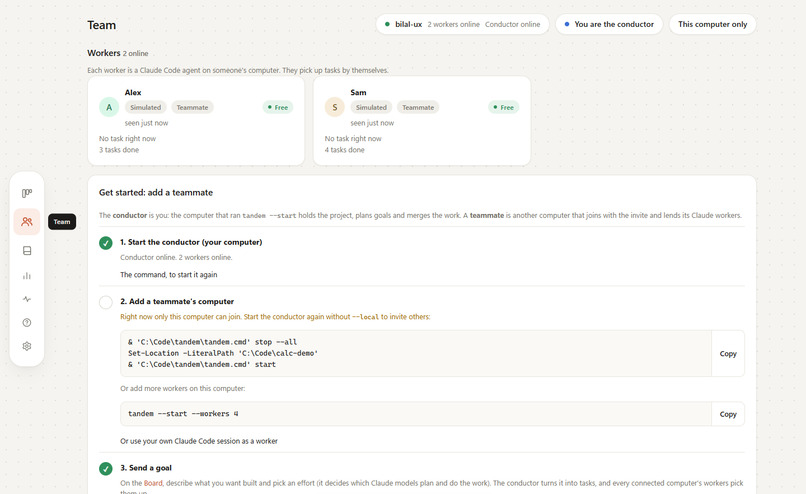Copy the stop and start conductor commands
The image size is (806, 494).
point(728,354)
